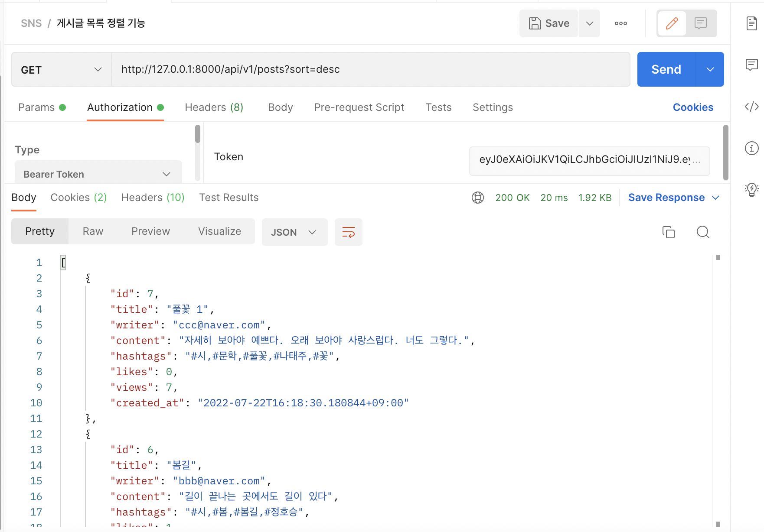Open the Info panel icon
Viewport: 764px width, 532px height.
[x=752, y=148]
